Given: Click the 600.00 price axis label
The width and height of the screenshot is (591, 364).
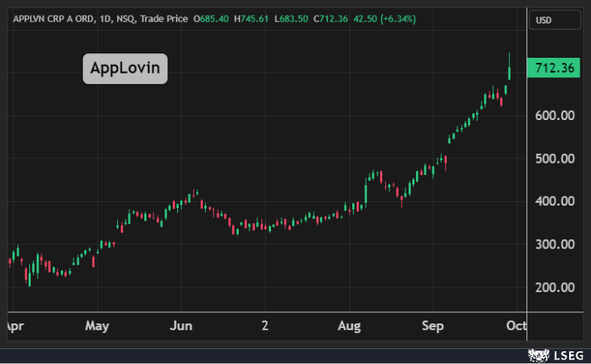Looking at the screenshot, I should [556, 116].
